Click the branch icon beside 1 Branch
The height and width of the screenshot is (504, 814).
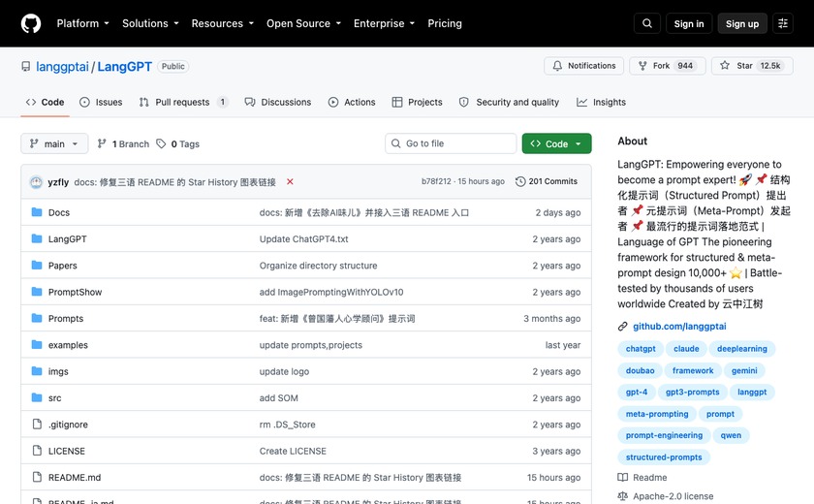click(103, 143)
